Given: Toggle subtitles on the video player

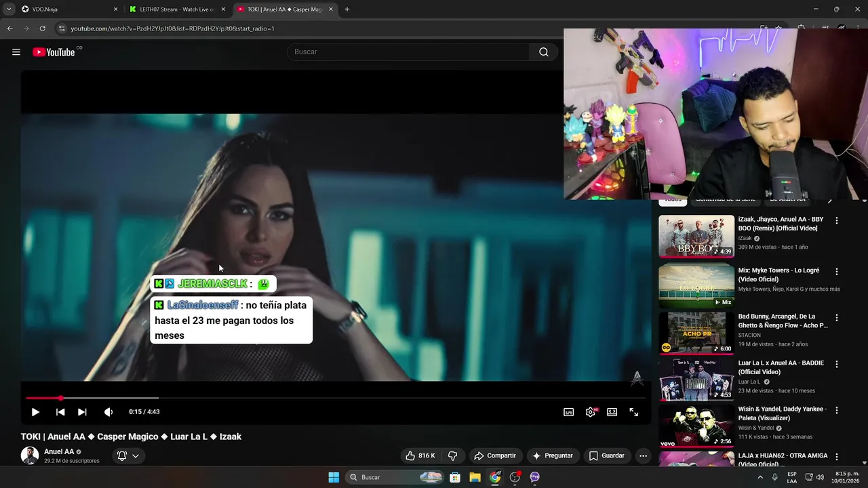Looking at the screenshot, I should pyautogui.click(x=568, y=412).
